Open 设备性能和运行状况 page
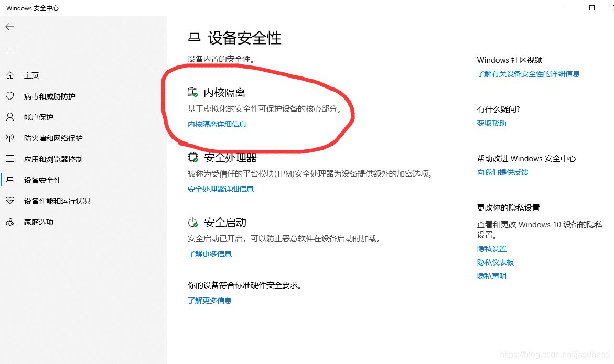The image size is (614, 364). pyautogui.click(x=57, y=201)
